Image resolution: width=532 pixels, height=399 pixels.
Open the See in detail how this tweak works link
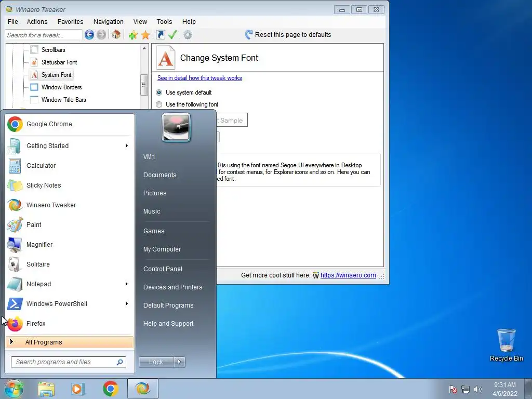(199, 78)
